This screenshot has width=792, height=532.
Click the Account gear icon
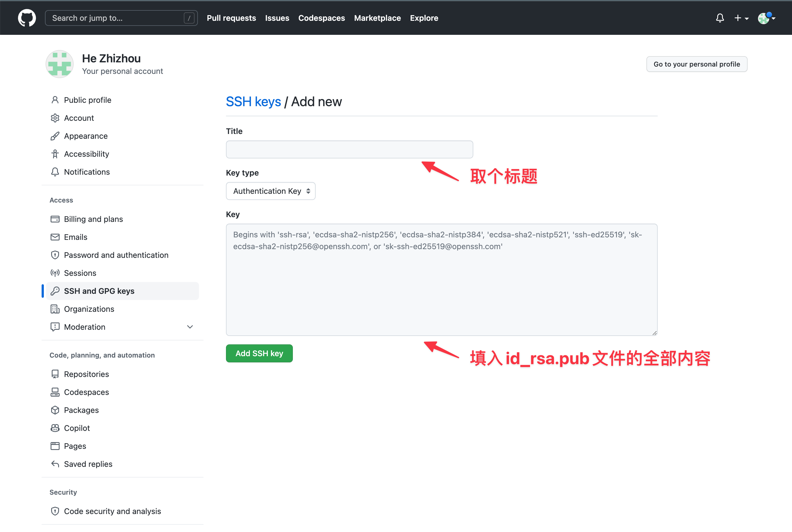(x=55, y=118)
